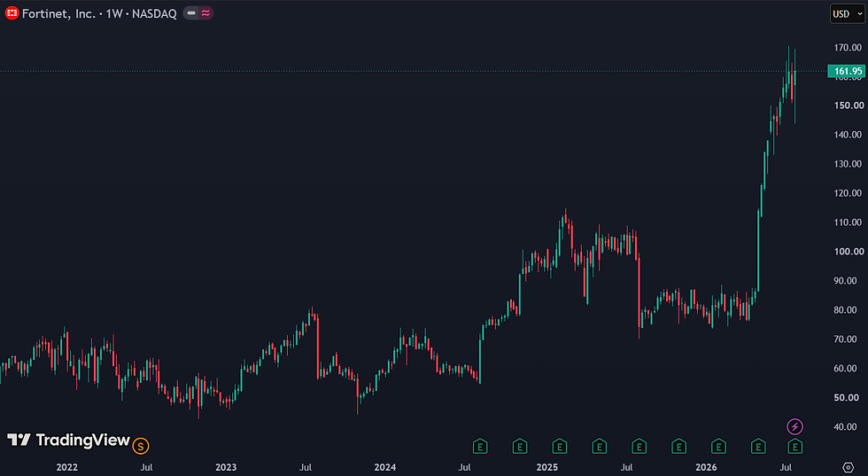Screen dimensions: 868x476
Task: Click the purple lightning bolt marker
Action: [x=795, y=426]
